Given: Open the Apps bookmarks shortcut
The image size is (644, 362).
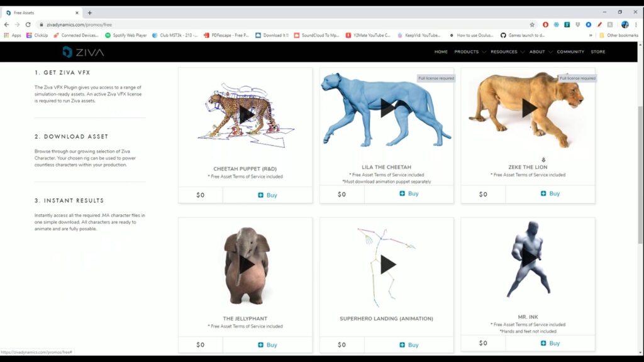Looking at the screenshot, I should pyautogui.click(x=13, y=35).
